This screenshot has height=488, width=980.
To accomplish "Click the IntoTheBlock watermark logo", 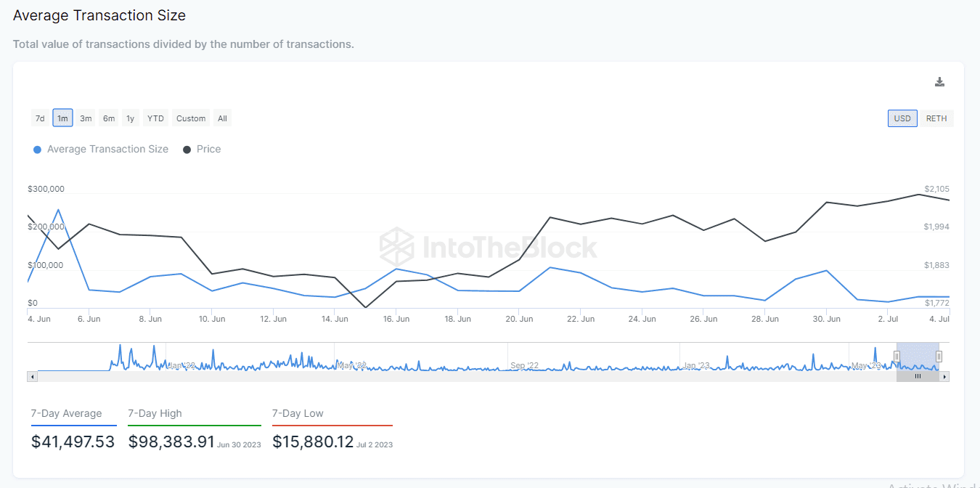I will pyautogui.click(x=489, y=247).
